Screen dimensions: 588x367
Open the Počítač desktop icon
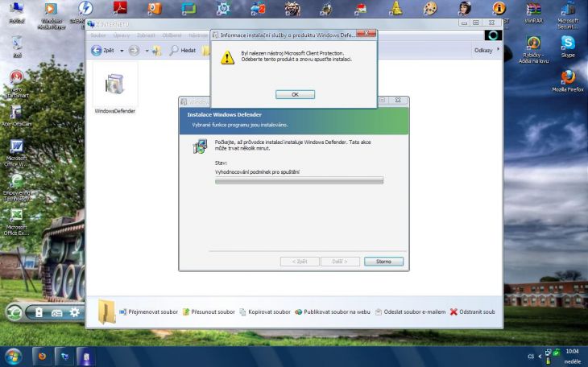(x=17, y=13)
